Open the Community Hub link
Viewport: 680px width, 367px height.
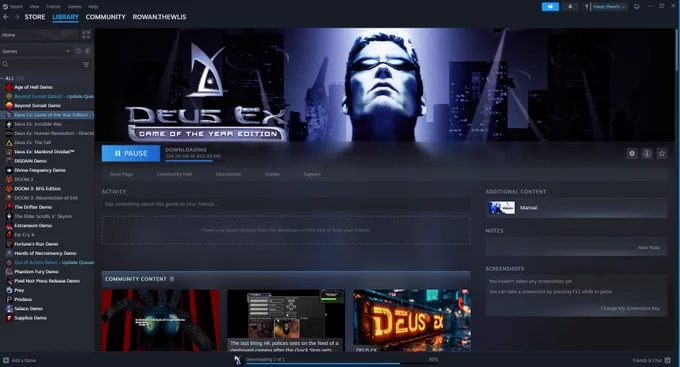(x=174, y=174)
